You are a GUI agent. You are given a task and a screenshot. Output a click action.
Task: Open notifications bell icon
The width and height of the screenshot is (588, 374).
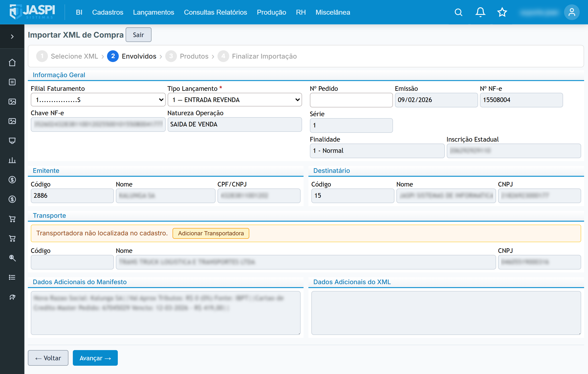pos(480,12)
